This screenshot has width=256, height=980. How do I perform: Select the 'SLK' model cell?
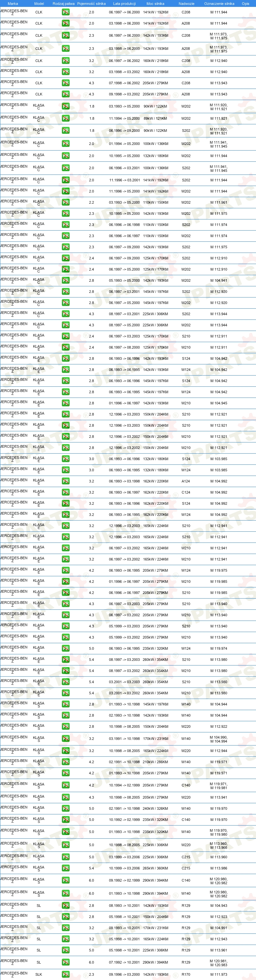[39, 974]
